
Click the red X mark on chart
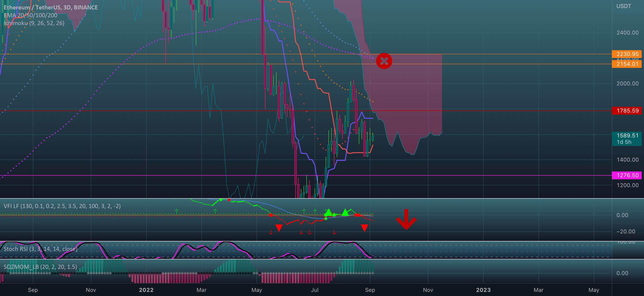[x=384, y=61]
